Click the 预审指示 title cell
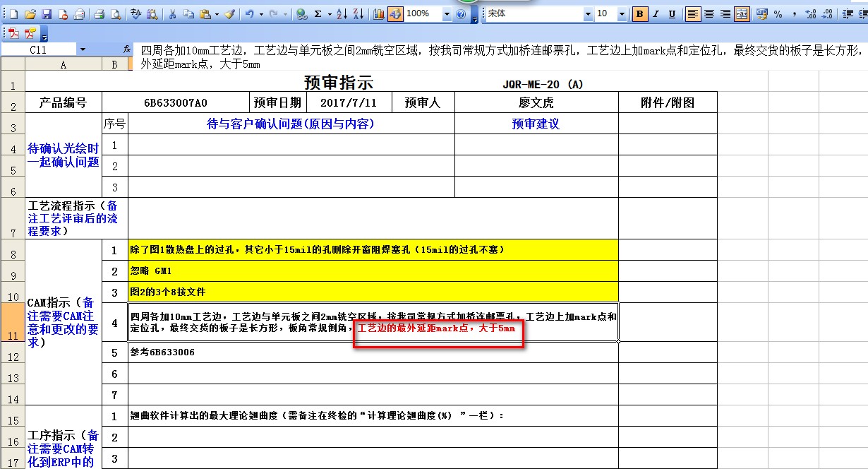Viewport: 868px width, 469px height. click(339, 83)
